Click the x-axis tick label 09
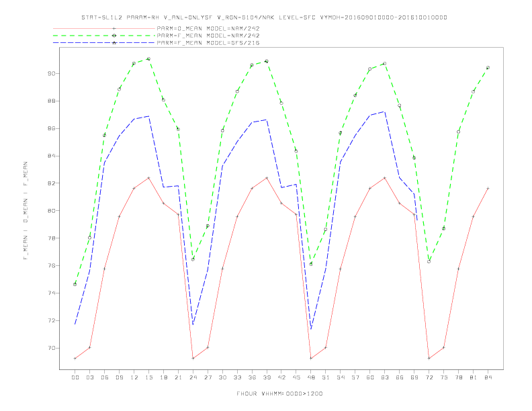Image resolution: width=532 pixels, height=411 pixels. (119, 377)
